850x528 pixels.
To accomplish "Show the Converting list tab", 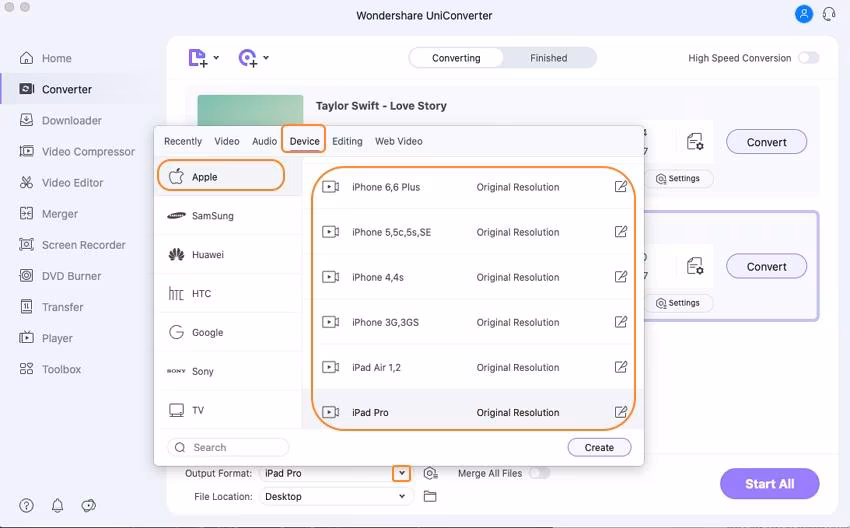I will click(456, 58).
